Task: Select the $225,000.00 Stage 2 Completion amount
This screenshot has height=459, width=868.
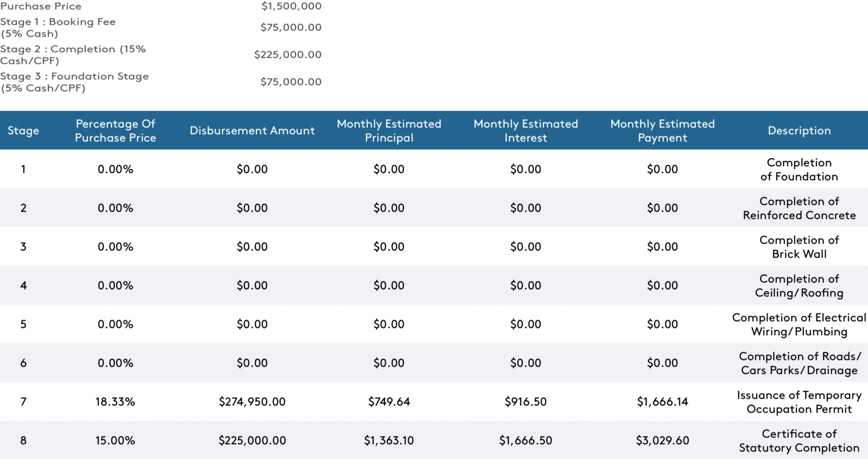Action: pyautogui.click(x=288, y=55)
